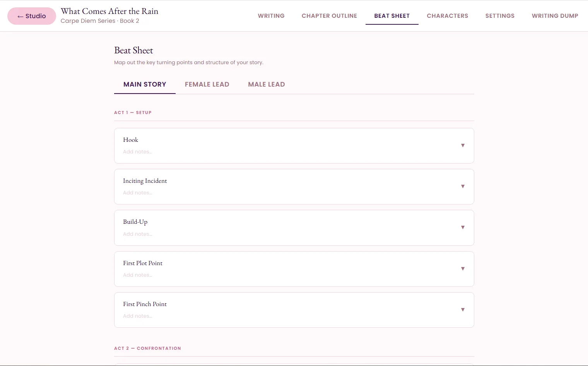588x366 pixels.
Task: Go back to Studio
Action: click(32, 16)
